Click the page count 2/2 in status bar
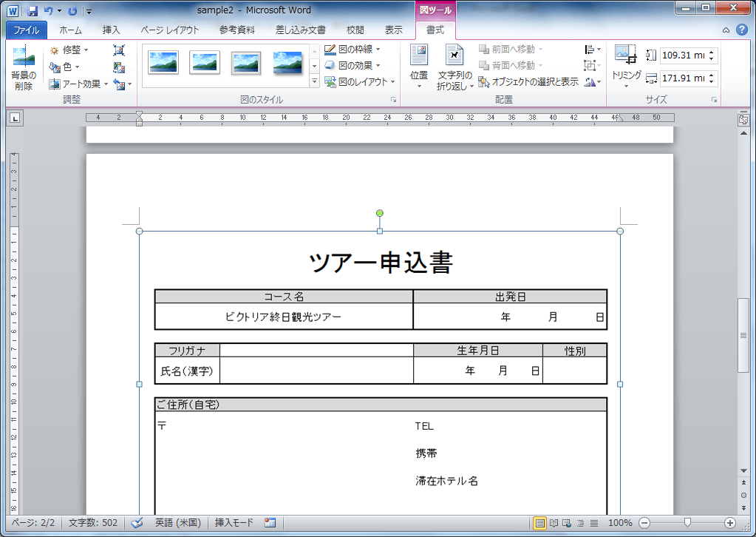This screenshot has height=537, width=756. pos(33,522)
